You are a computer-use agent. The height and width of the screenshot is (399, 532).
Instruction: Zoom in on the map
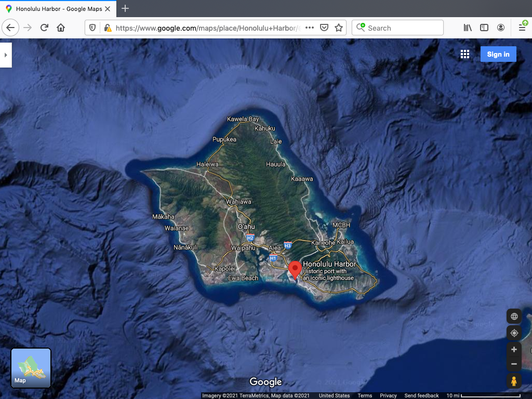click(514, 350)
